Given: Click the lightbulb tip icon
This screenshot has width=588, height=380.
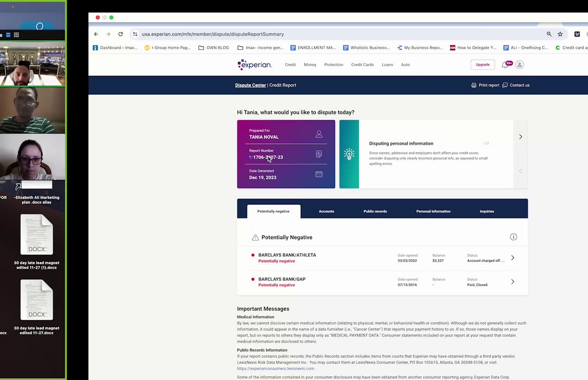Looking at the screenshot, I should tap(349, 154).
